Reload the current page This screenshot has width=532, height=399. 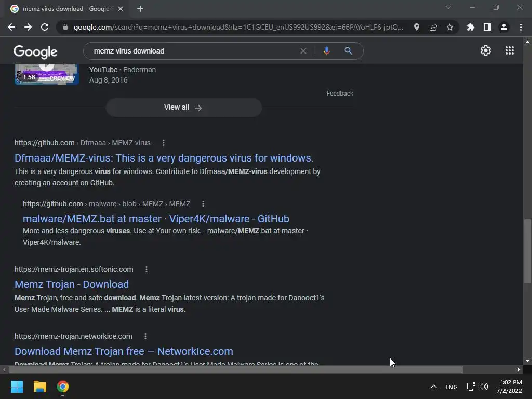click(x=45, y=27)
